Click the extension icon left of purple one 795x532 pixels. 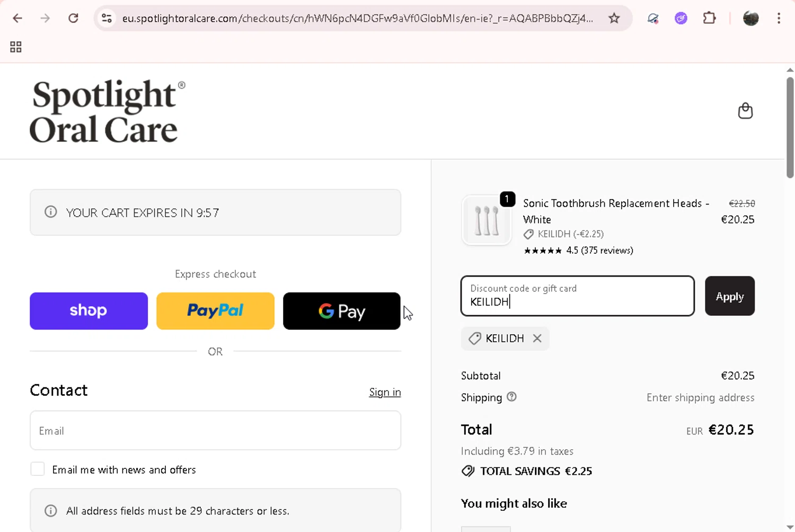(653, 19)
